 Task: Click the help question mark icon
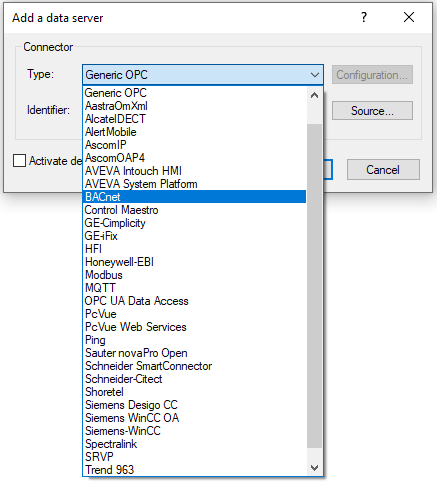click(x=364, y=17)
